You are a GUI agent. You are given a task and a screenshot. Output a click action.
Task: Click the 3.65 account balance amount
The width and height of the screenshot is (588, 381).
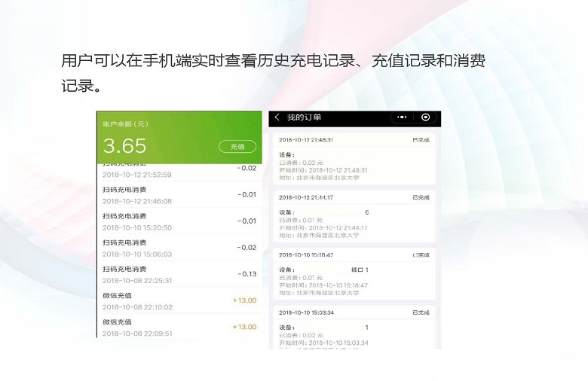coord(124,146)
